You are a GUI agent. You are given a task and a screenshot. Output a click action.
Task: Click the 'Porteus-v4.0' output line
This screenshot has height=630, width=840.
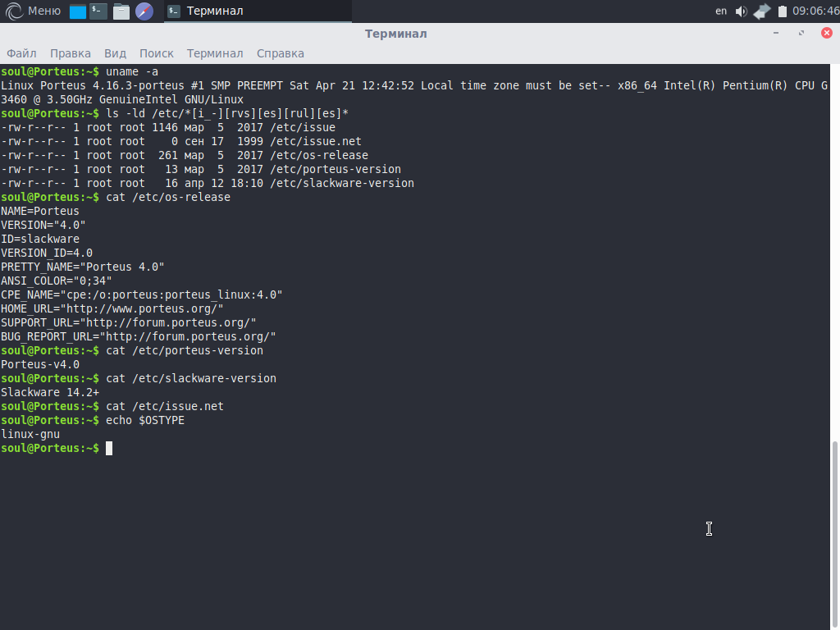coord(39,364)
